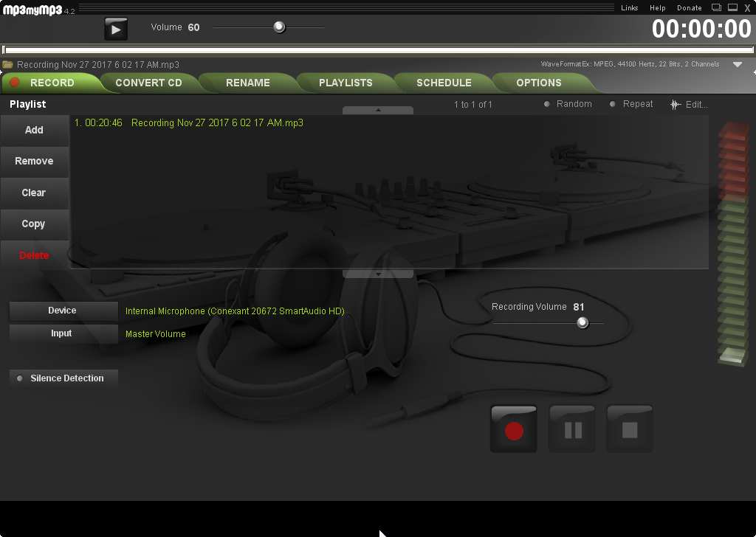Viewport: 756px width, 537px height.
Task: Close the app with the X icon
Action: coord(748,8)
